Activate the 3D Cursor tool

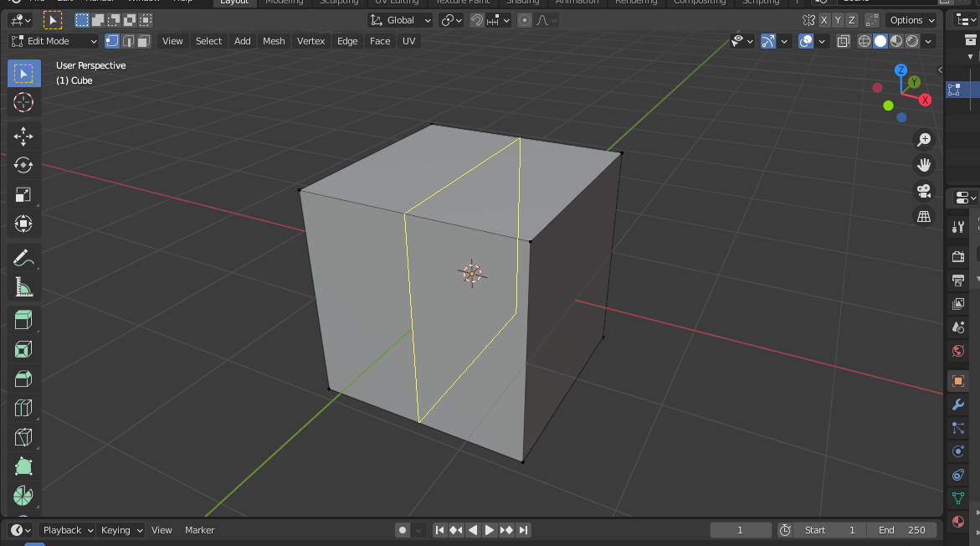pyautogui.click(x=23, y=102)
